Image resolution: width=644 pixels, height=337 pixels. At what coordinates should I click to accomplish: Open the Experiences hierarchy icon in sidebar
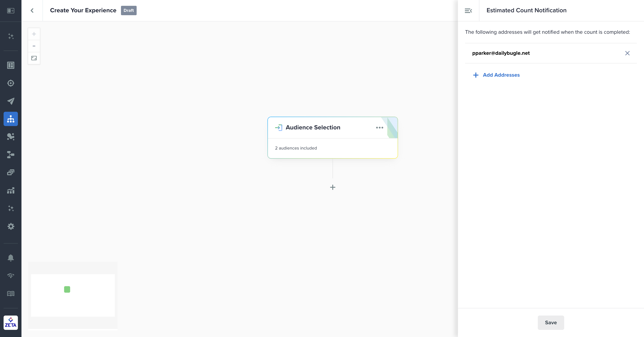(11, 119)
